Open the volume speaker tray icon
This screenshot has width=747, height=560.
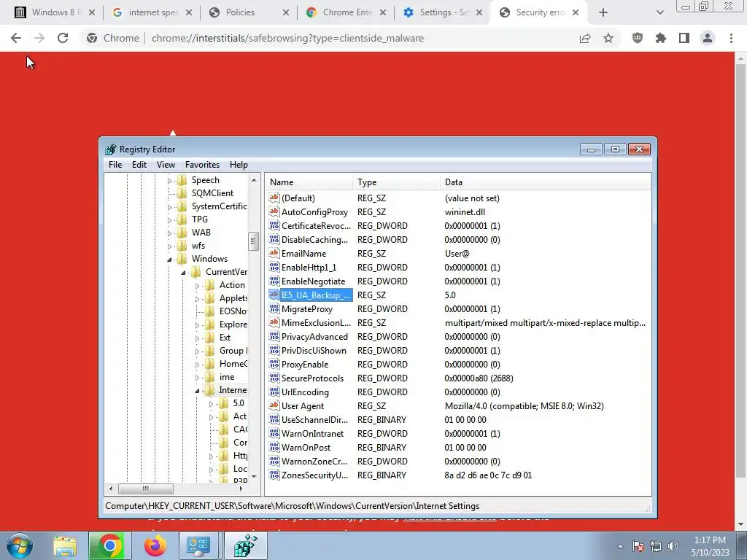pos(673,546)
